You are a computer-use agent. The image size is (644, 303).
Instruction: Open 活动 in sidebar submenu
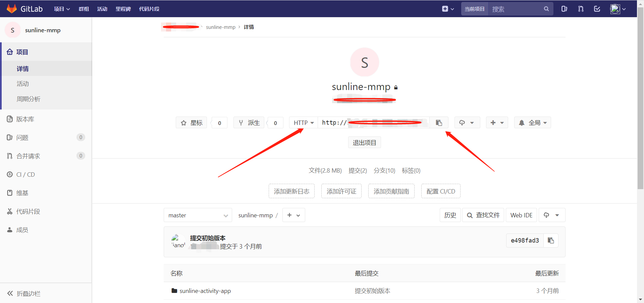click(x=47, y=84)
